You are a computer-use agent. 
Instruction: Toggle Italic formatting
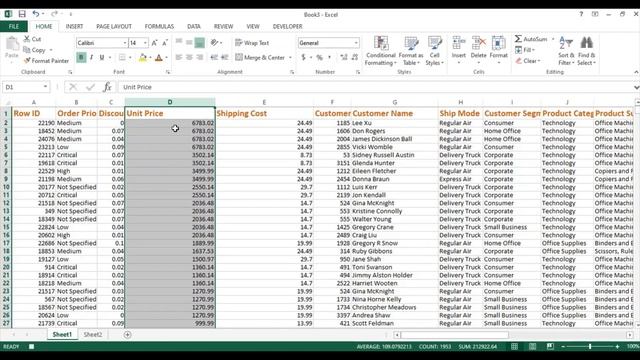click(91, 58)
